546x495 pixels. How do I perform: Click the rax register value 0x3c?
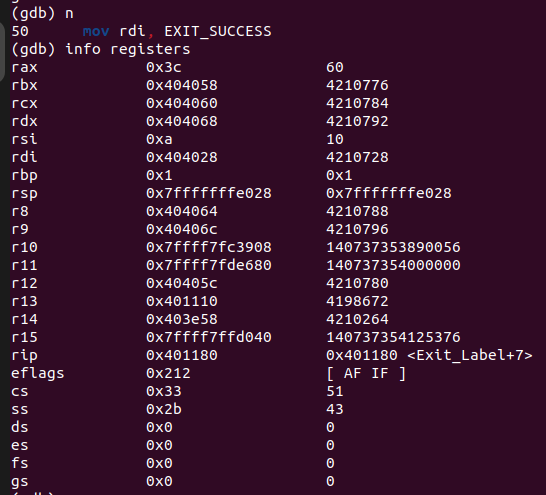[164, 67]
